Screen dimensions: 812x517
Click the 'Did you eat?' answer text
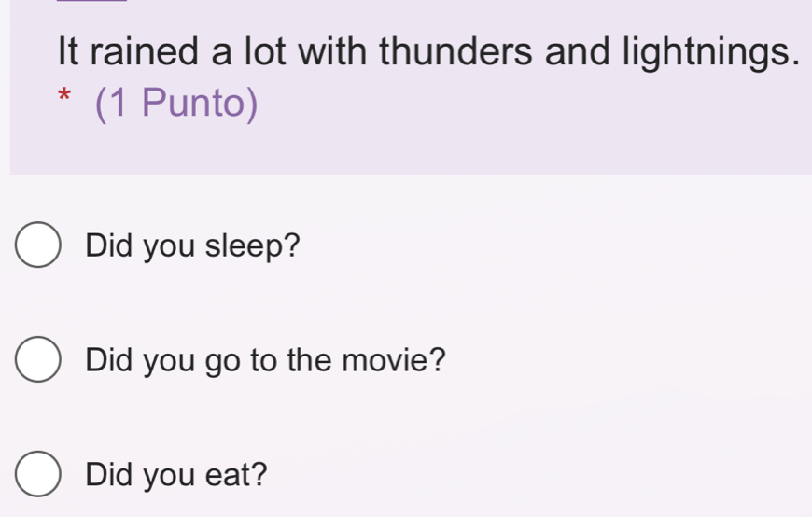click(175, 475)
